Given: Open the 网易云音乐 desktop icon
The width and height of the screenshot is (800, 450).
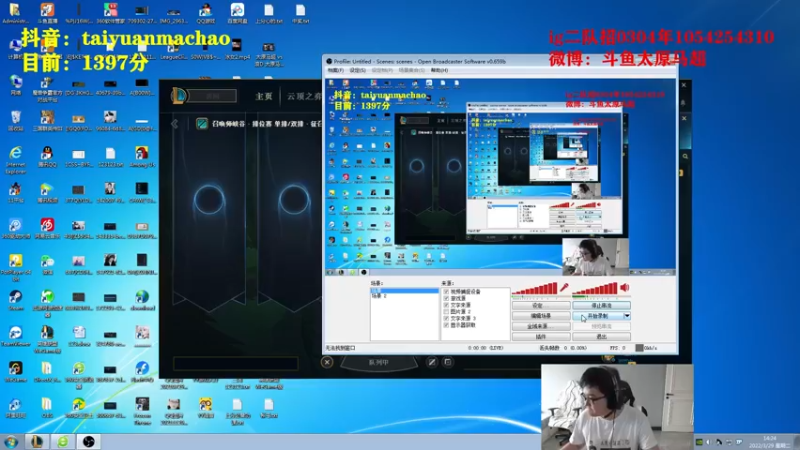Looking at the screenshot, I should (x=47, y=229).
